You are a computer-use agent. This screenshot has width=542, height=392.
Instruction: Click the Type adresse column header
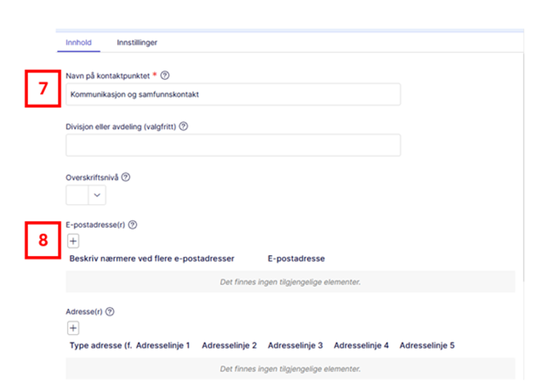(x=100, y=345)
